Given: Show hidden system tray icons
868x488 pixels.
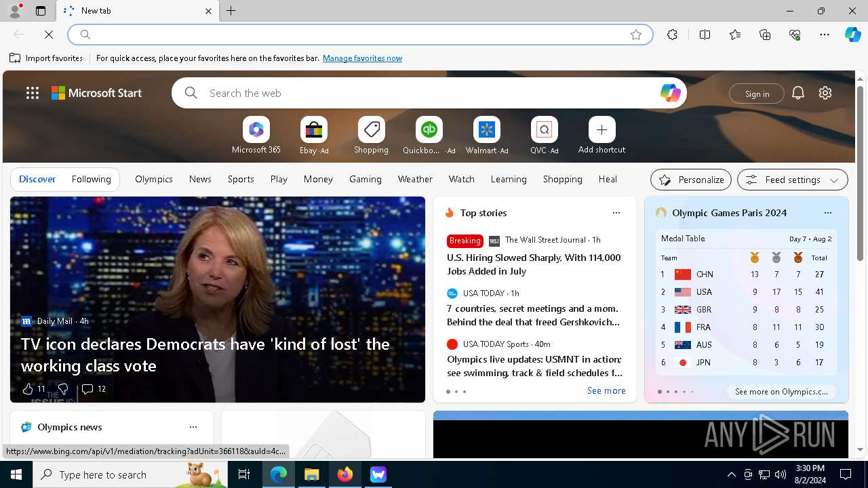Looking at the screenshot, I should coord(731,474).
